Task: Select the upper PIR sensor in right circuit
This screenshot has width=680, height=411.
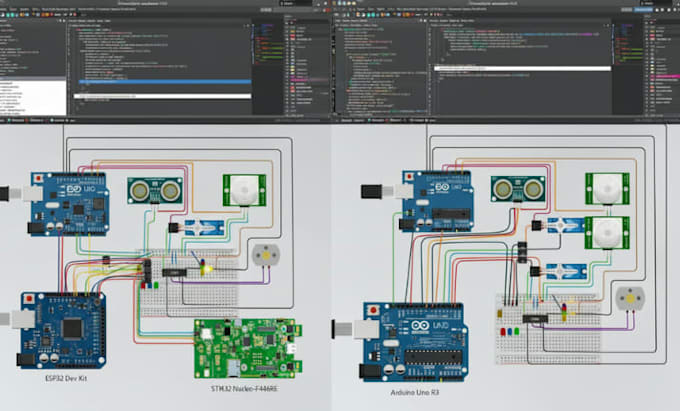Action: [x=607, y=189]
